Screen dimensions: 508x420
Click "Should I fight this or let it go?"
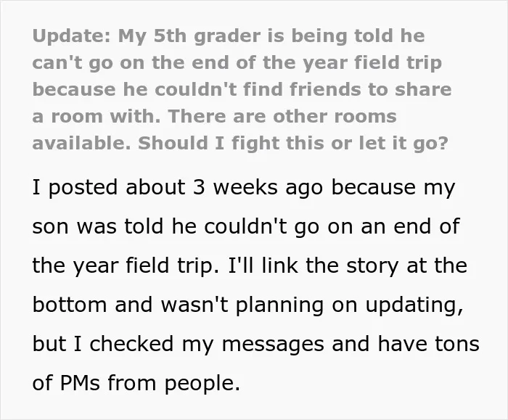click(293, 144)
